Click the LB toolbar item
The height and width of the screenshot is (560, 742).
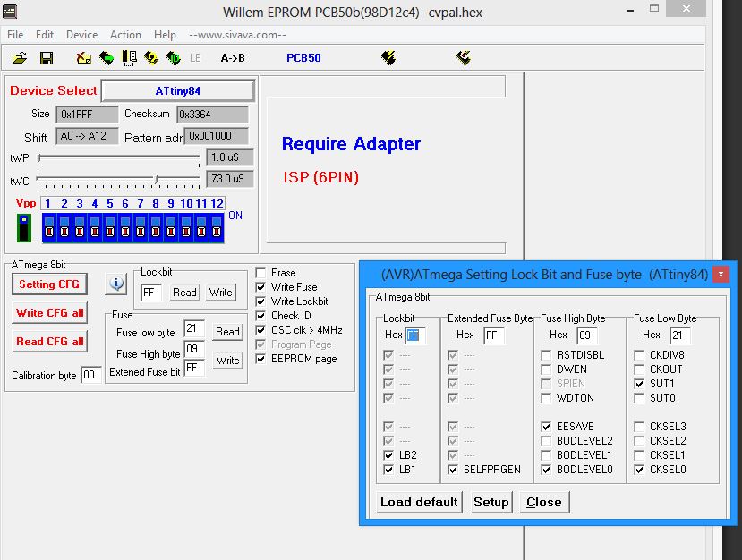(195, 58)
